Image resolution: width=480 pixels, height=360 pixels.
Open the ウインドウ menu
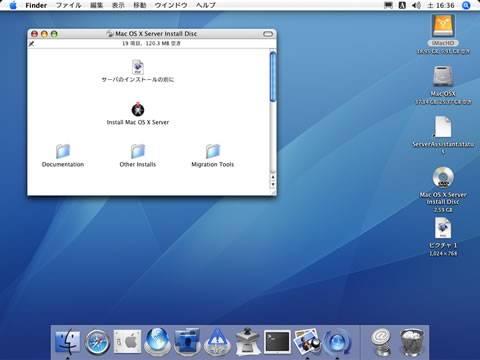click(x=171, y=5)
